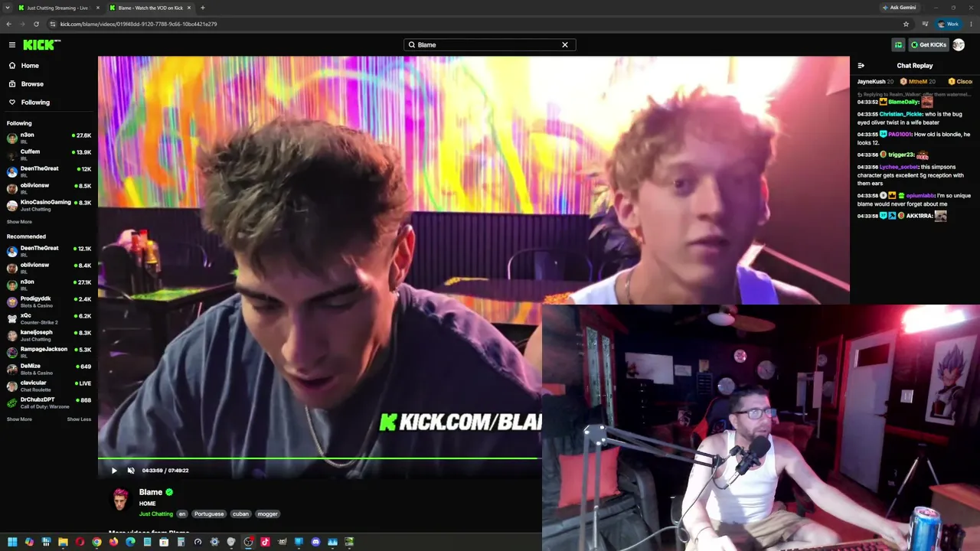980x551 pixels.
Task: Select KinoCasinoGaming in the Following list
Action: point(49,205)
